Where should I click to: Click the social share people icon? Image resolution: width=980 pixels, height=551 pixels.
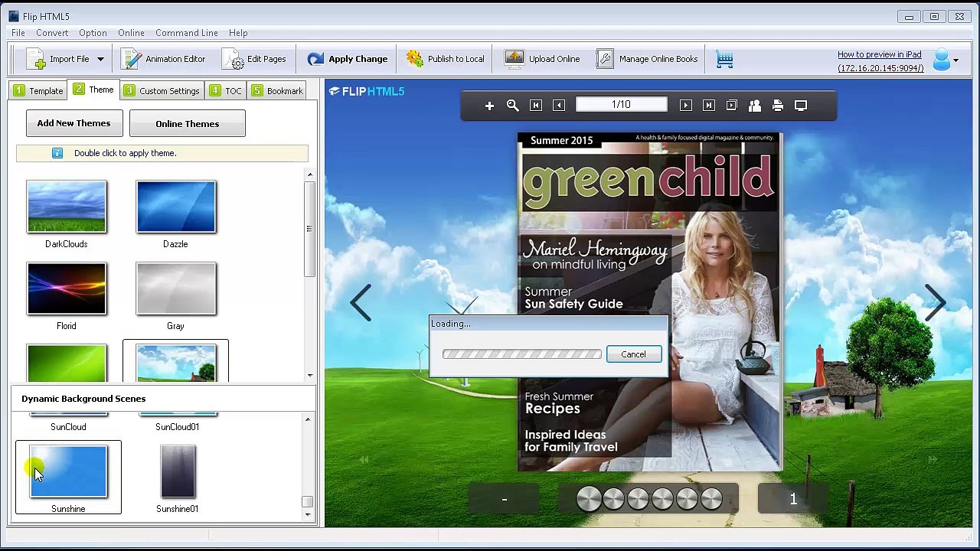click(754, 106)
